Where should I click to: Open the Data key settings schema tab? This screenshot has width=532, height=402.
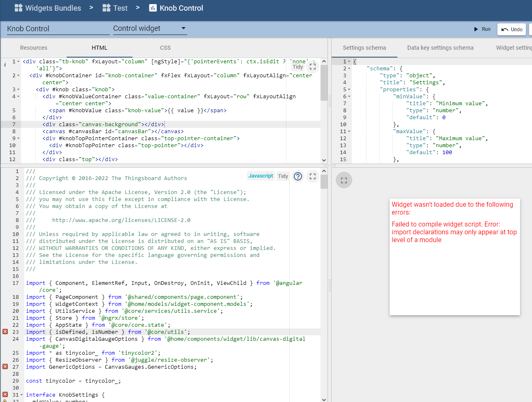point(440,48)
